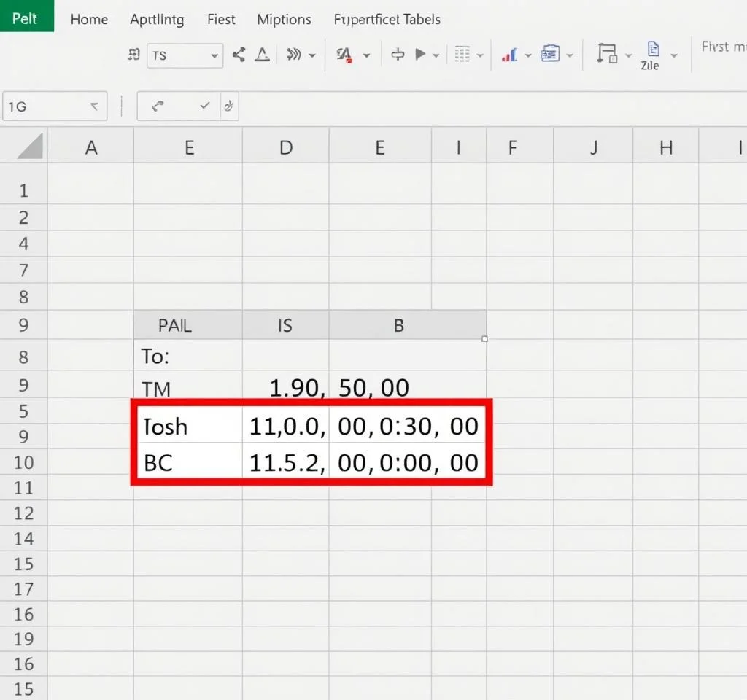Open dropdown arrow next to chart icon
This screenshot has width=747, height=700.
pos(528,56)
